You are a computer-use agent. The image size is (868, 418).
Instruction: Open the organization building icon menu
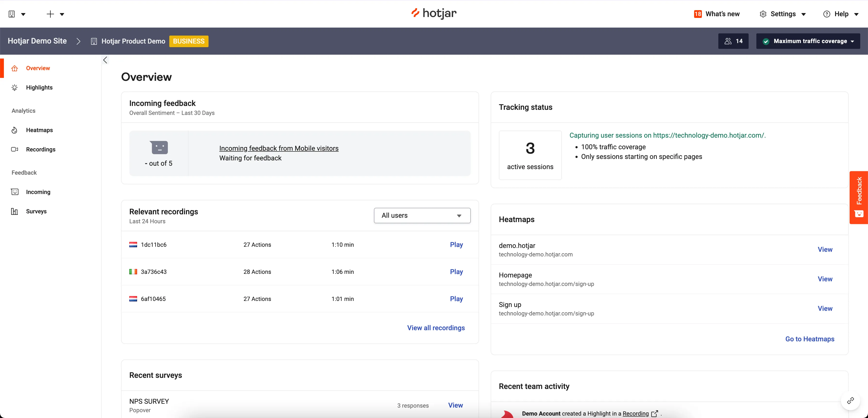12,14
